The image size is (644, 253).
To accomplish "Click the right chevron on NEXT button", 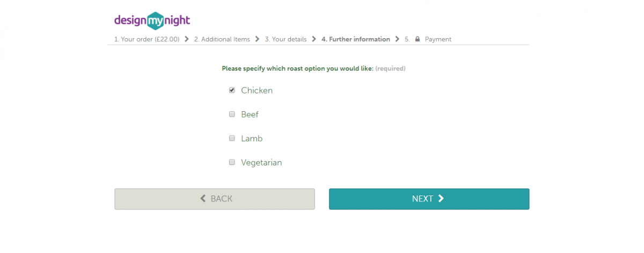I will tap(441, 199).
